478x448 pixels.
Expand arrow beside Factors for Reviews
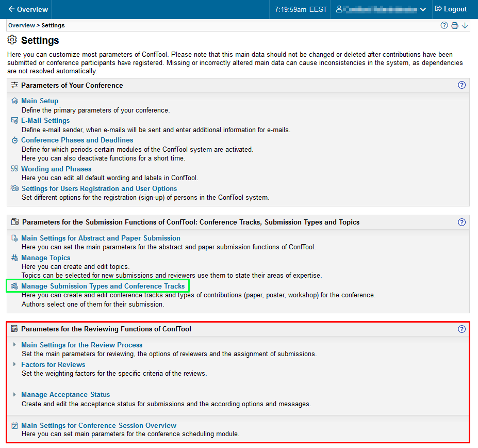(x=14, y=364)
